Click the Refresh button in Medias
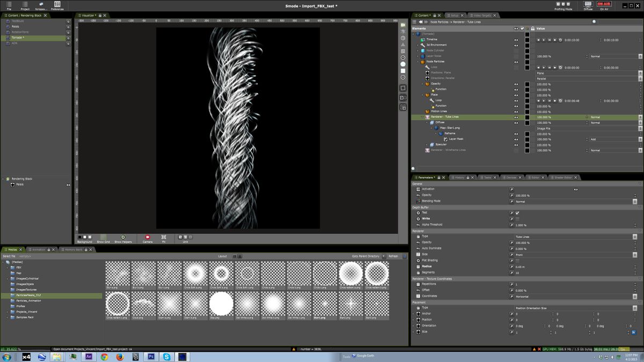The height and width of the screenshot is (362, 644). click(x=393, y=256)
